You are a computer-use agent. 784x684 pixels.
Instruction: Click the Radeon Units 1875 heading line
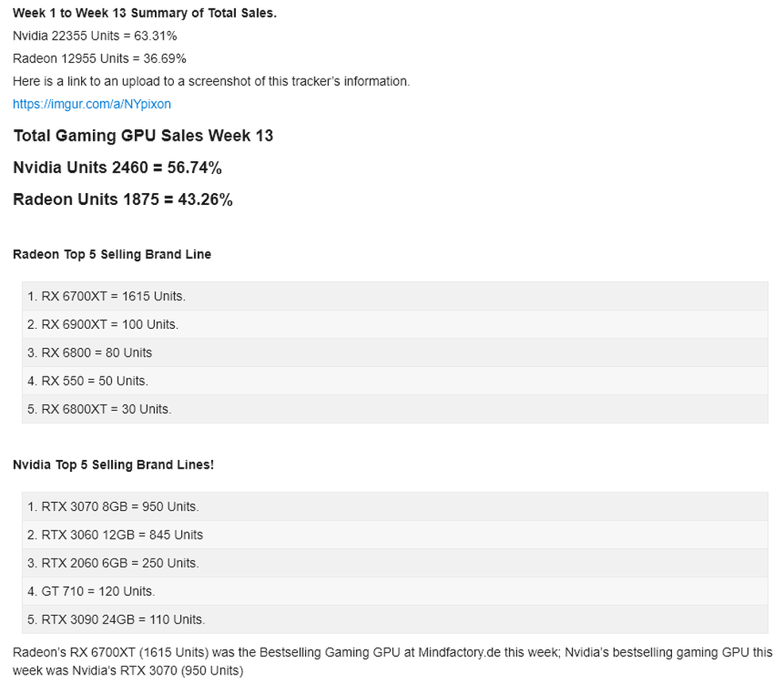(122, 199)
